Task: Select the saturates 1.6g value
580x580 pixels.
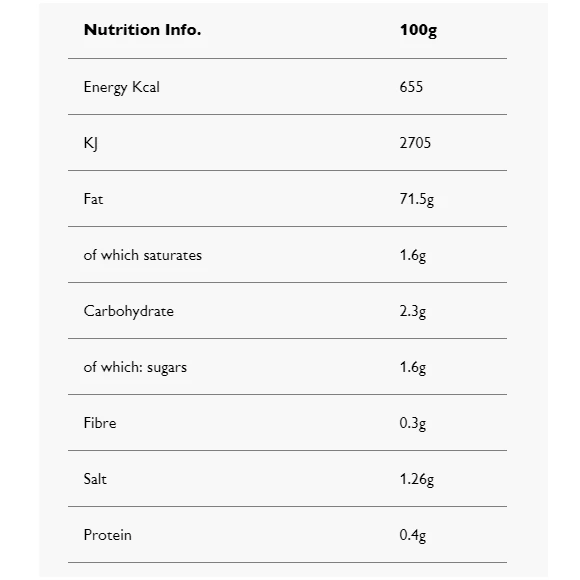Action: tap(413, 256)
